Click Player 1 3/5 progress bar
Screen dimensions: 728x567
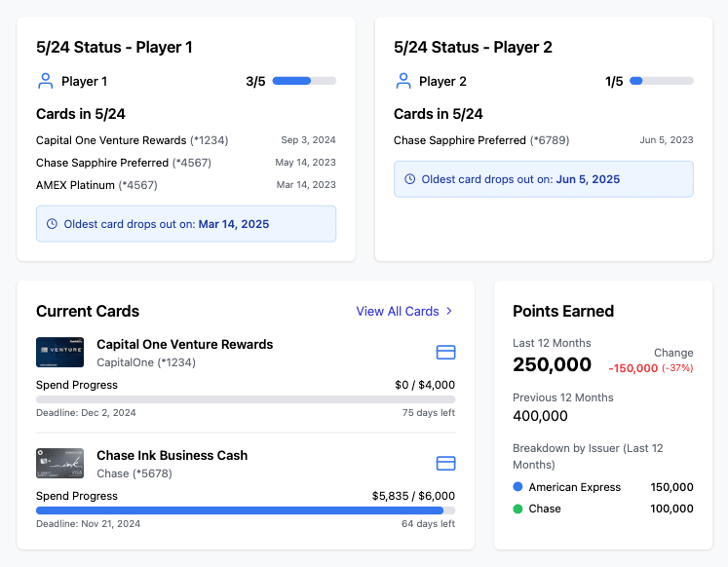304,81
